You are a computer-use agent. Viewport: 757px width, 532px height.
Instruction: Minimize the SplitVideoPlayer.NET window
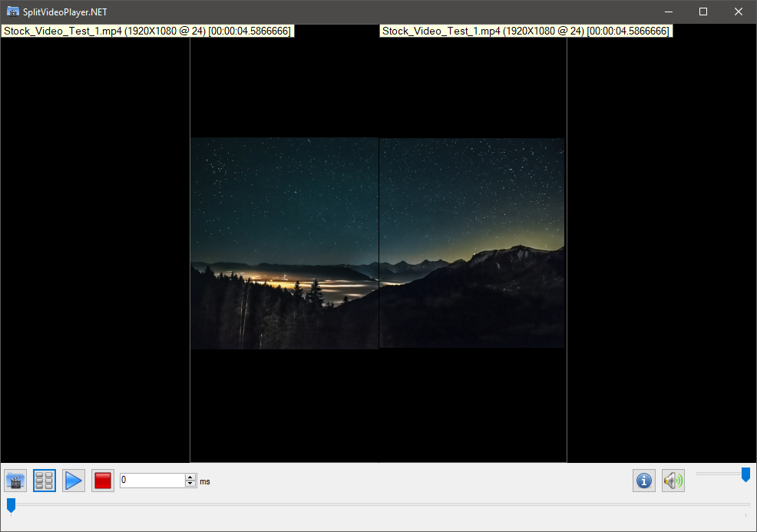[x=668, y=12]
